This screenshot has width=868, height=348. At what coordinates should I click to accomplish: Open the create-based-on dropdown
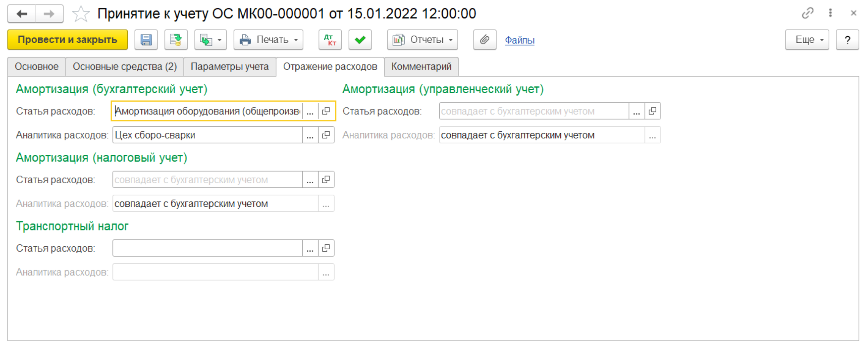point(210,40)
